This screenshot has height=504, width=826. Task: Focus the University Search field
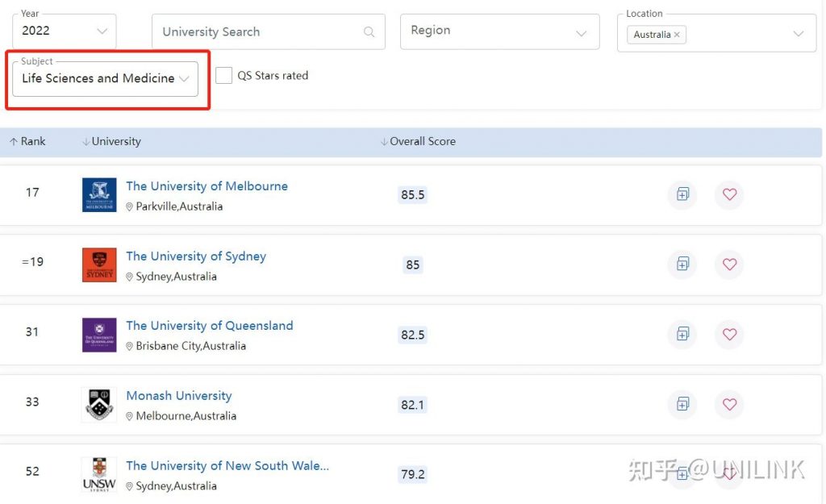coord(268,31)
